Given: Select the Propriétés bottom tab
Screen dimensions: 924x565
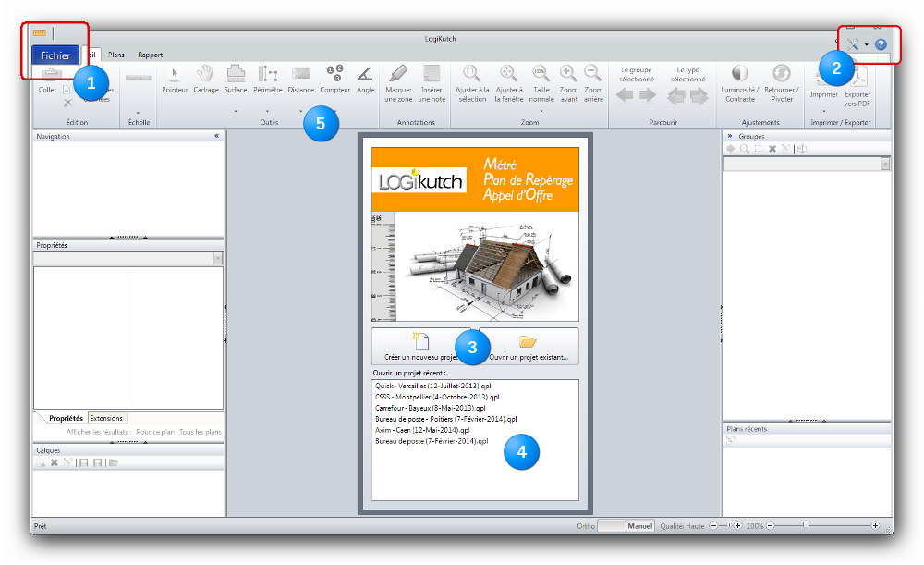Looking at the screenshot, I should pyautogui.click(x=66, y=418).
